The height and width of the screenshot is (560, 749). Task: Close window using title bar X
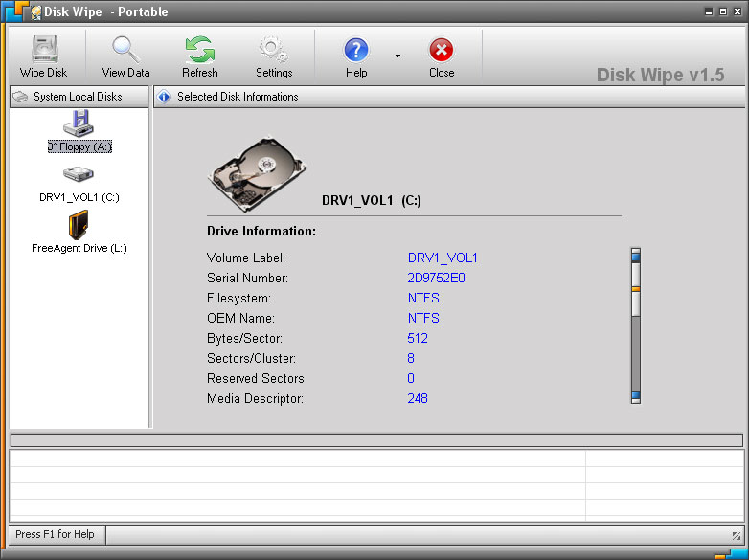738,11
